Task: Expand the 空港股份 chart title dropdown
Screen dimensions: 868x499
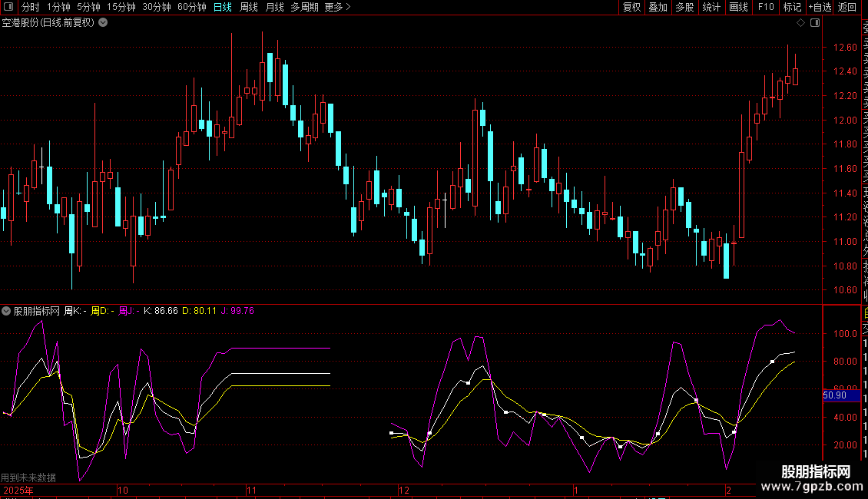Action: (103, 22)
